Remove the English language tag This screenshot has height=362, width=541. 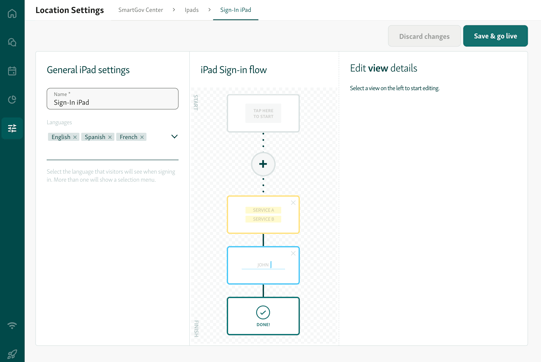tap(75, 137)
